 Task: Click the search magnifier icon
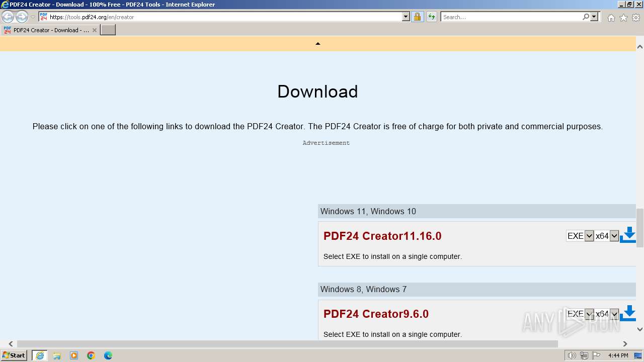(586, 17)
